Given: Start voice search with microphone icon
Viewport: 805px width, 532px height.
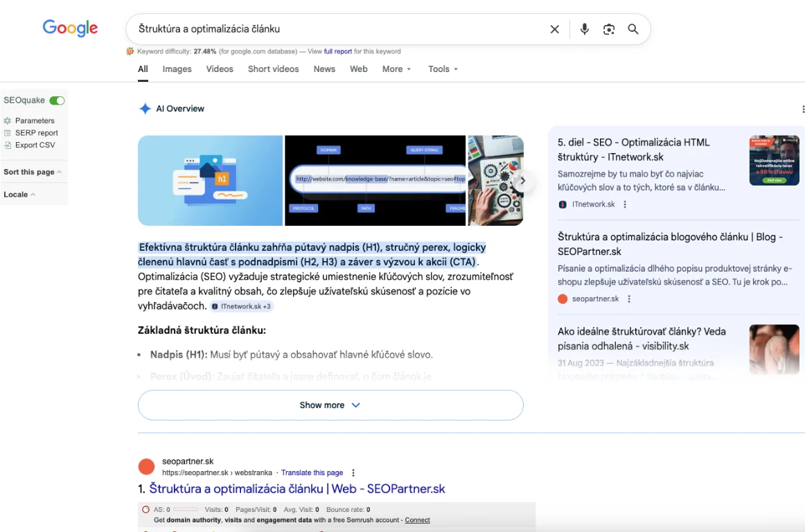Looking at the screenshot, I should tap(585, 29).
